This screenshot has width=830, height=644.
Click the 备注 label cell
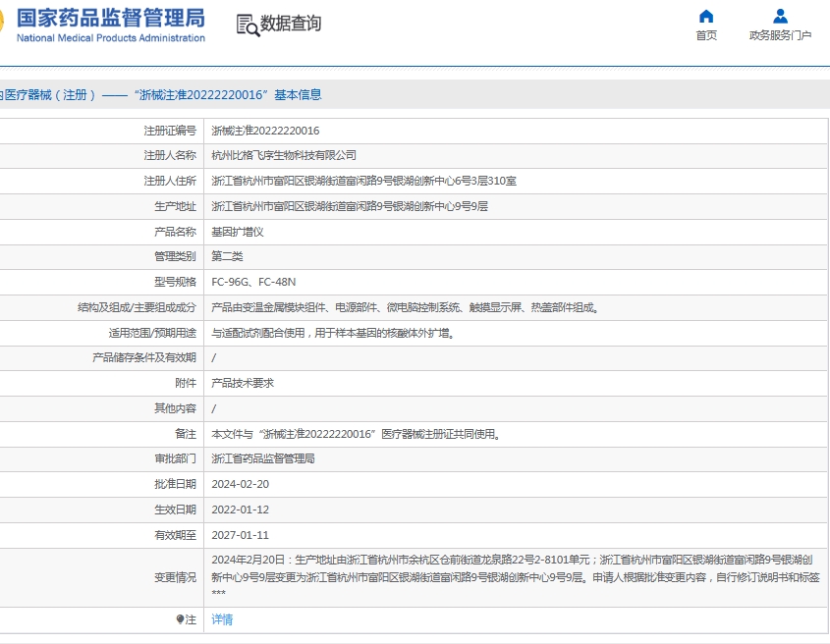click(186, 434)
